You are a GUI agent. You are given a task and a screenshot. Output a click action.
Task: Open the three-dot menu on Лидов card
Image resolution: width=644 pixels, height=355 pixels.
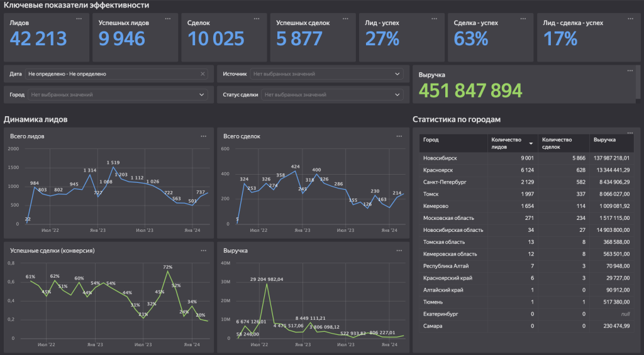coord(79,19)
